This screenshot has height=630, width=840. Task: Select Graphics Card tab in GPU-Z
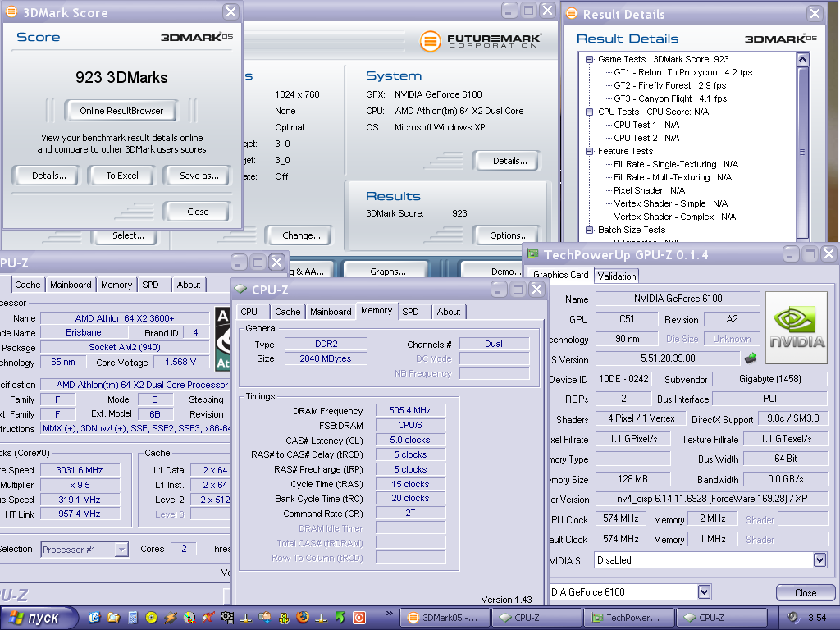[x=560, y=275]
